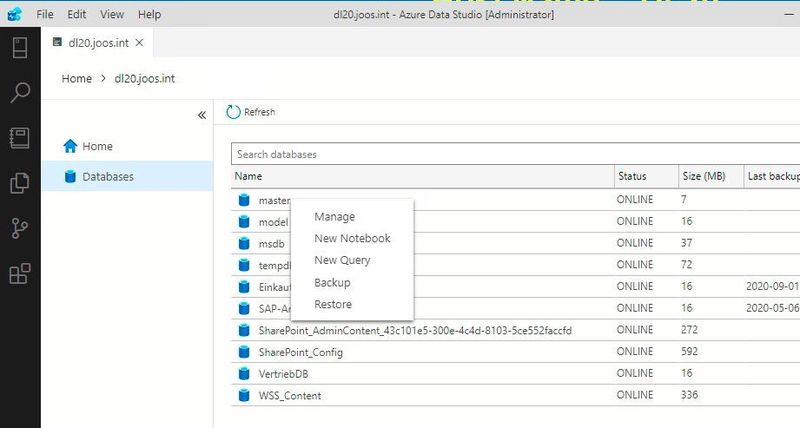
Task: Click the last backup date 2020-05-06
Action: coord(772,308)
